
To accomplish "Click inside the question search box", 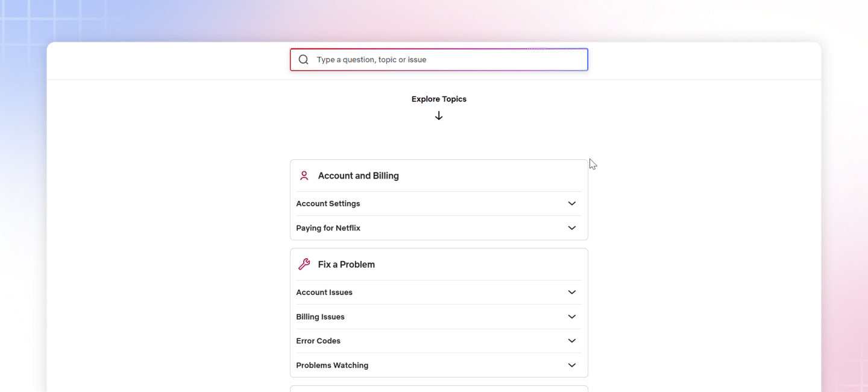I will [439, 59].
